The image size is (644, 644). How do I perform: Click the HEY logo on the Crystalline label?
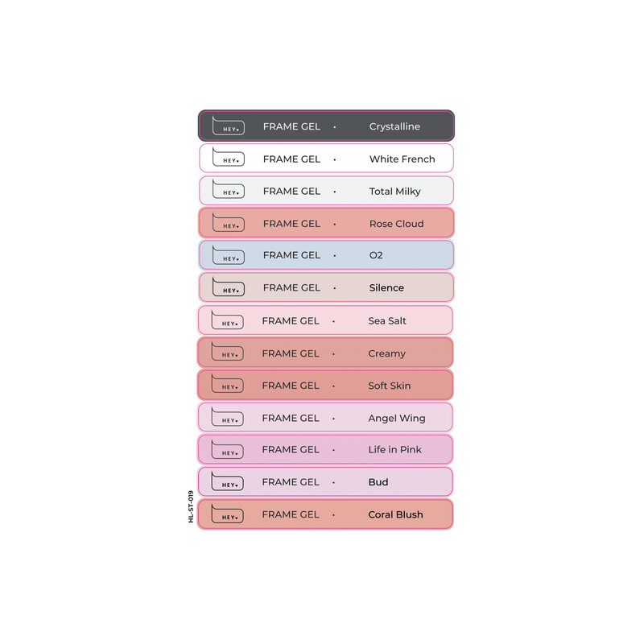[x=228, y=126]
